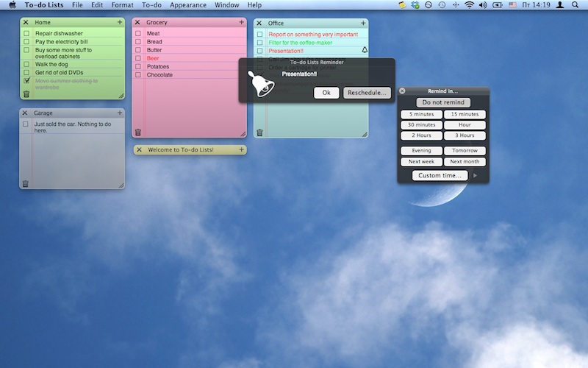Click the plus icon on Office list
Image resolution: width=588 pixels, height=368 pixels.
click(x=363, y=23)
